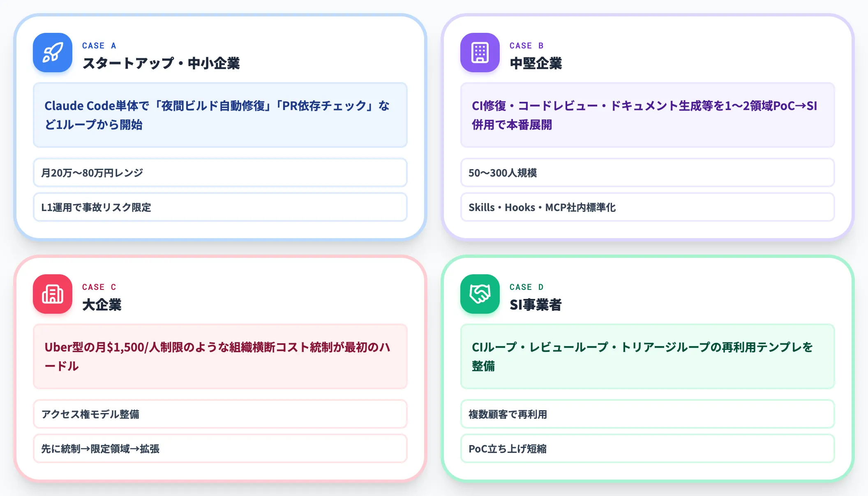The image size is (868, 496).
Task: Select the CASE D label
Action: pyautogui.click(x=527, y=287)
